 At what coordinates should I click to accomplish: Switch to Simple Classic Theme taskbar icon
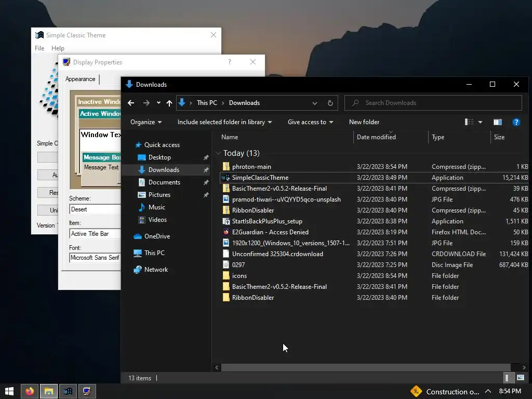pos(68,392)
